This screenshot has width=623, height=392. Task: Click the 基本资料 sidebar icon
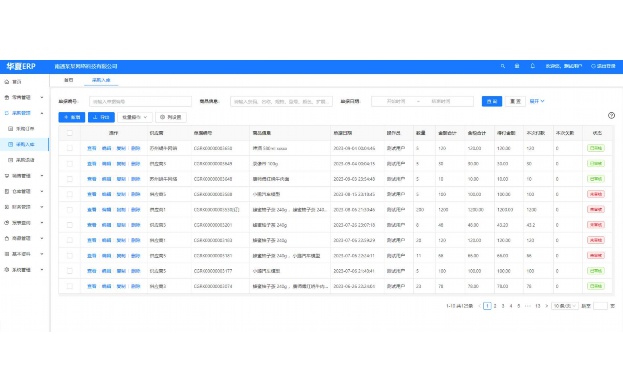pos(7,254)
